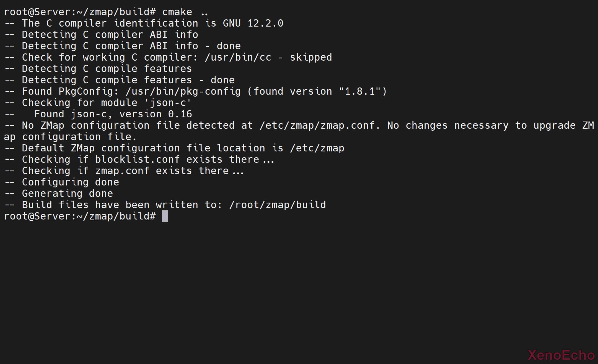The image size is (598, 364).
Task: Click the 'json-c' module name in quotes
Action: pos(168,103)
